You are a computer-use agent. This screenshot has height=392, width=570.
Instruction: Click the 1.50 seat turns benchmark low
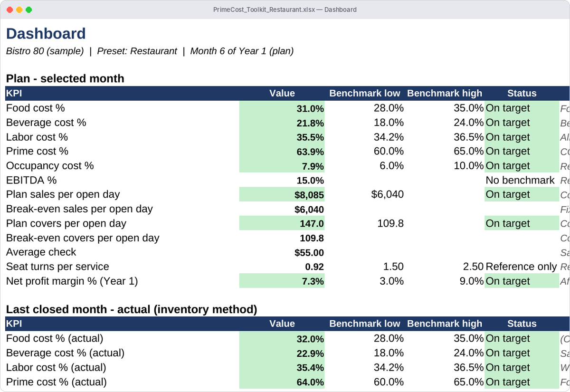393,267
